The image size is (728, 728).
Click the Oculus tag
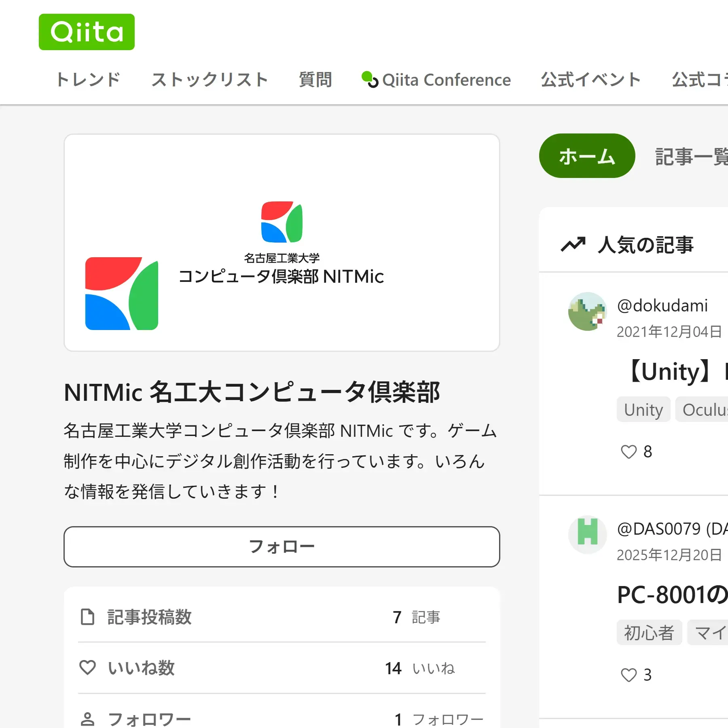(x=702, y=409)
